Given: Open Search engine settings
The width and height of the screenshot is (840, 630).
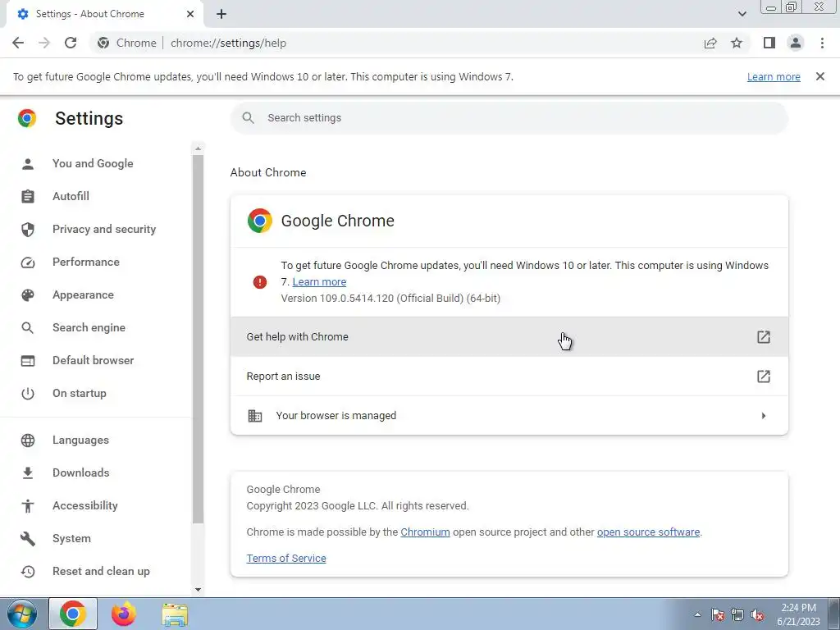Looking at the screenshot, I should coord(89,327).
